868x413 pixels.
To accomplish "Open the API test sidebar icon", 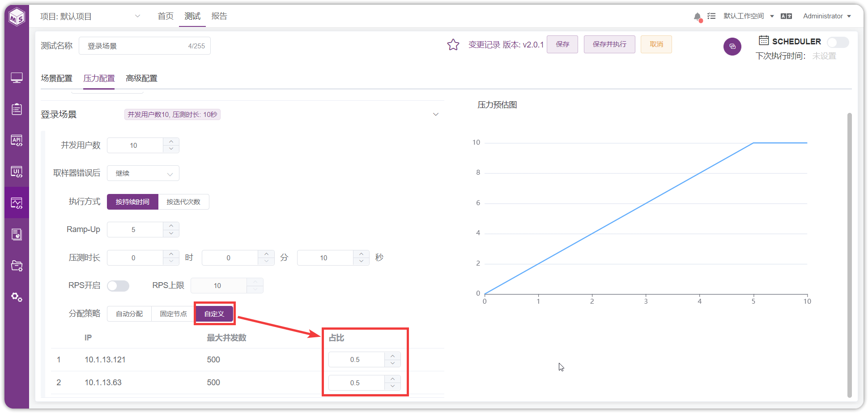I will pos(17,140).
